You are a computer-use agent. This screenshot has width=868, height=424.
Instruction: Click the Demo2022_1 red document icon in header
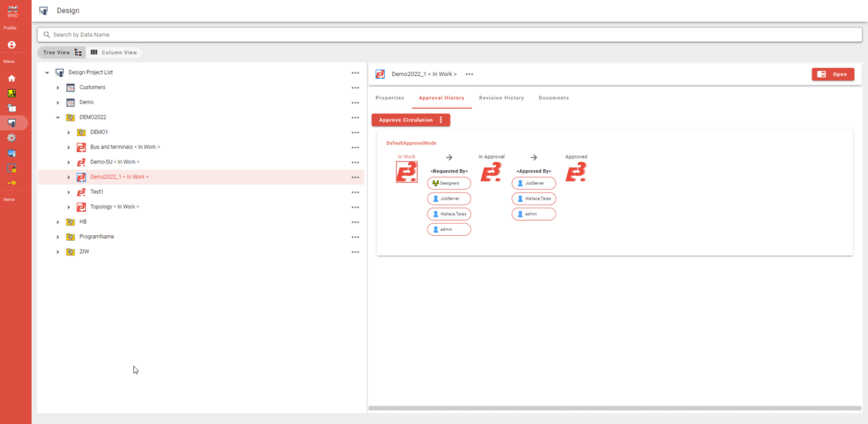click(379, 73)
